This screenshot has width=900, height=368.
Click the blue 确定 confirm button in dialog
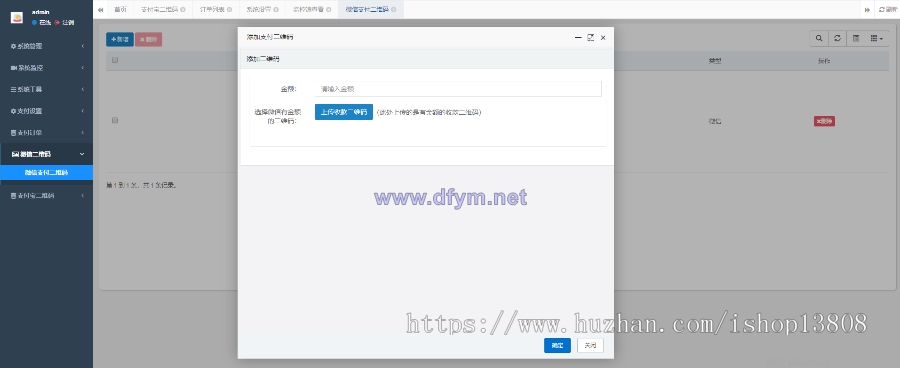point(557,346)
